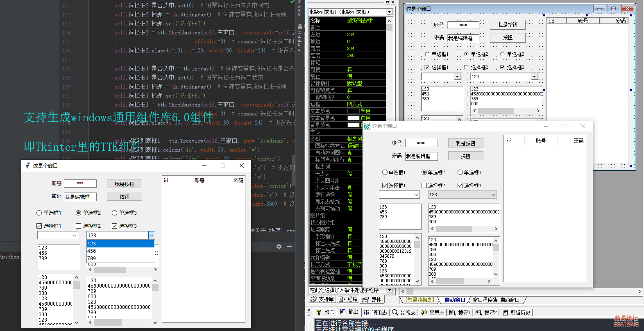Open the empty combobox in the green-icon window

416,195
